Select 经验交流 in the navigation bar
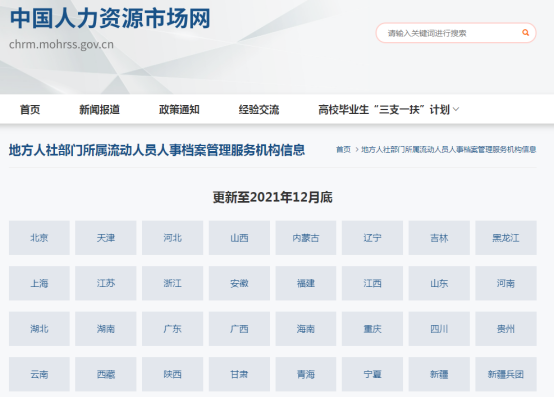This screenshot has height=397, width=554. tap(259, 109)
